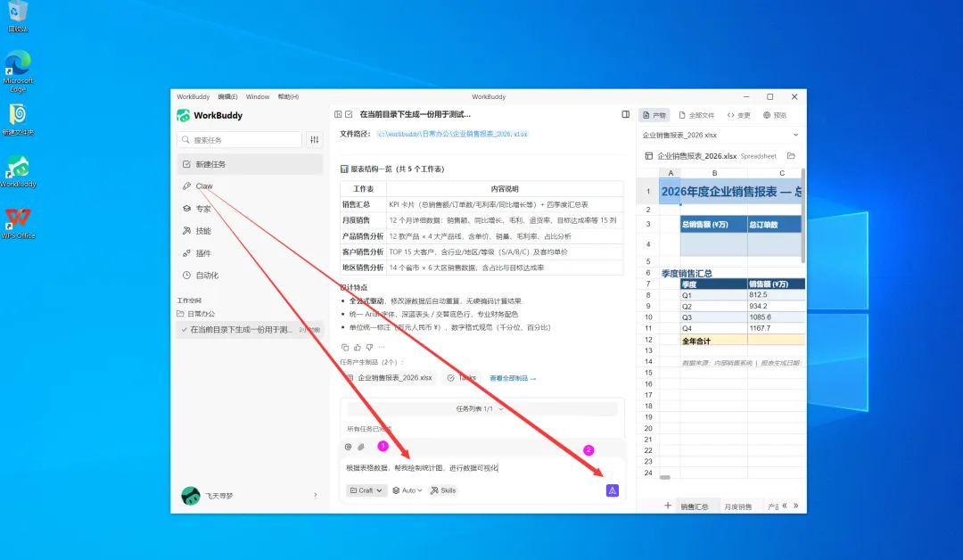Open the 自动化 (Automation) sidebar item
Viewport: 963px width, 560px height.
pos(206,275)
